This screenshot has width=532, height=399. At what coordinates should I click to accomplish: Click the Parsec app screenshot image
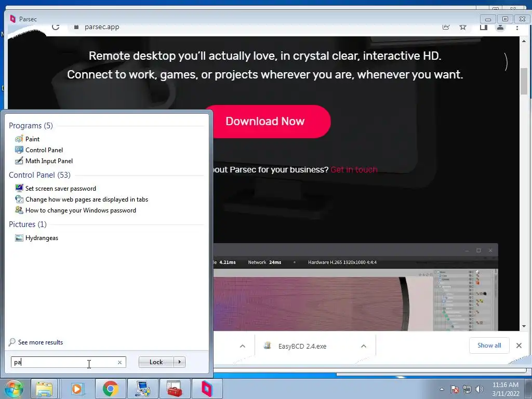(x=355, y=287)
